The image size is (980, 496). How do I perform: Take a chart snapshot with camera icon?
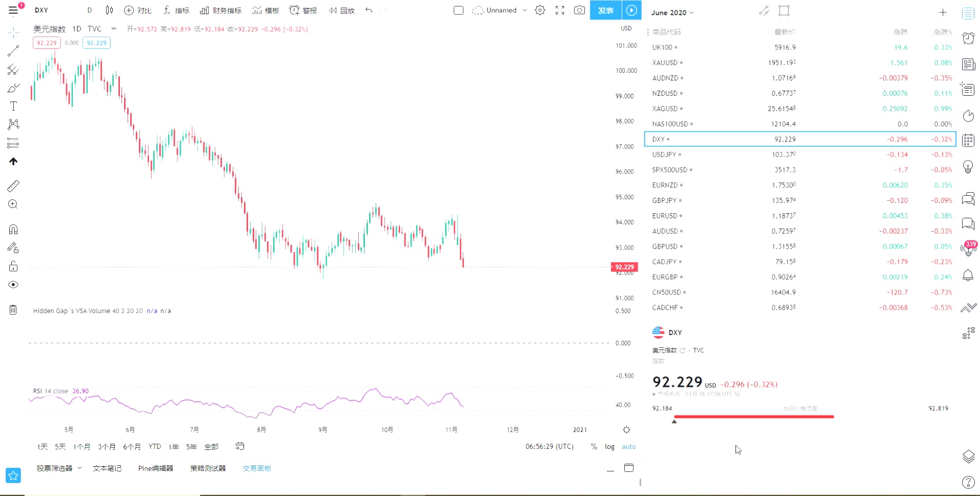[579, 10]
